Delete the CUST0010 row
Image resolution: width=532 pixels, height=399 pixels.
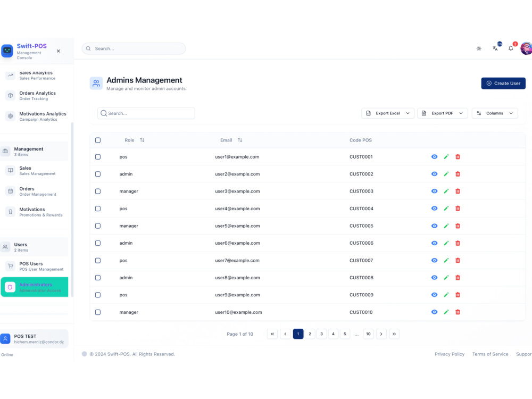[x=458, y=312]
